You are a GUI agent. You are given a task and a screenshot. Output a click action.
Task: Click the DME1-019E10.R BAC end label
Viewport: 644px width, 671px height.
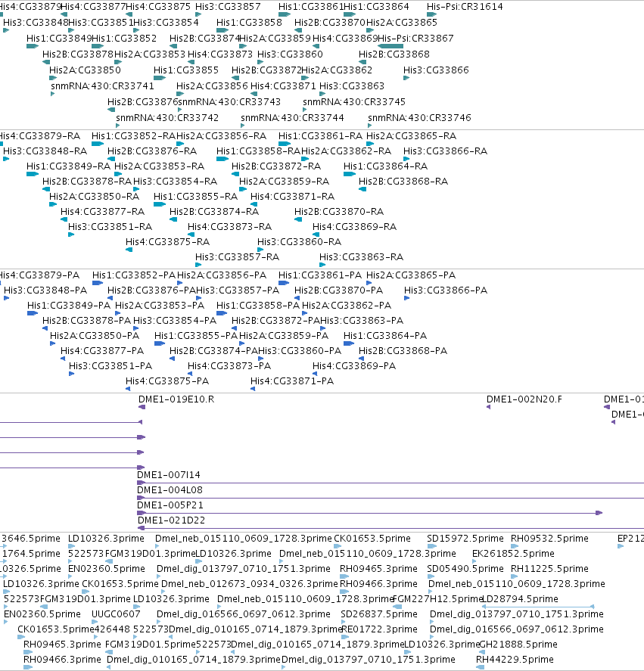[176, 399]
